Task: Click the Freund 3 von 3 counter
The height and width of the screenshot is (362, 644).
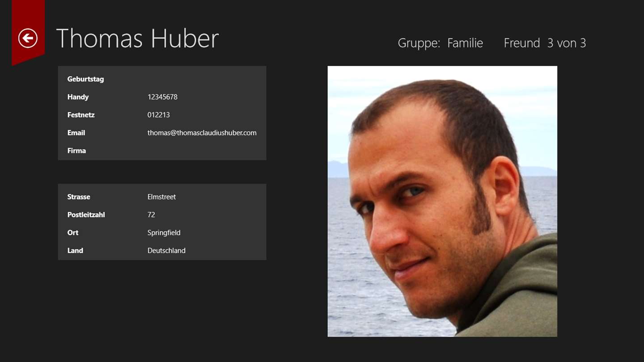Action: click(x=545, y=43)
